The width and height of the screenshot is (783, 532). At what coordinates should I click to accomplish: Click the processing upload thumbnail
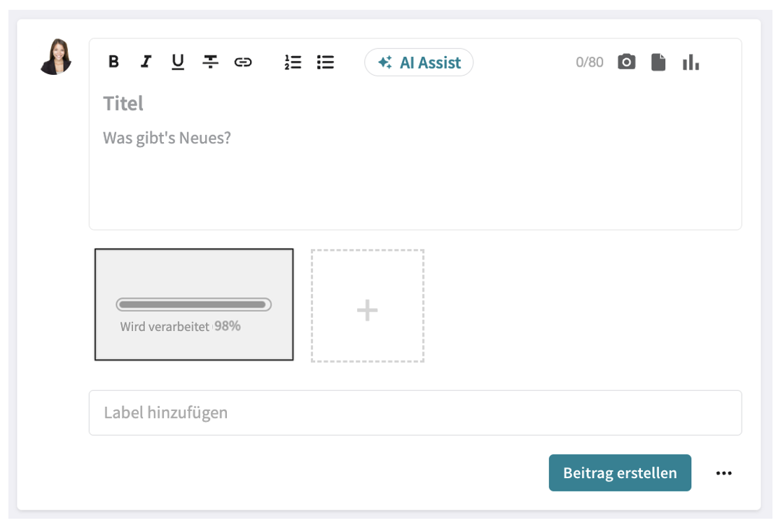point(193,304)
